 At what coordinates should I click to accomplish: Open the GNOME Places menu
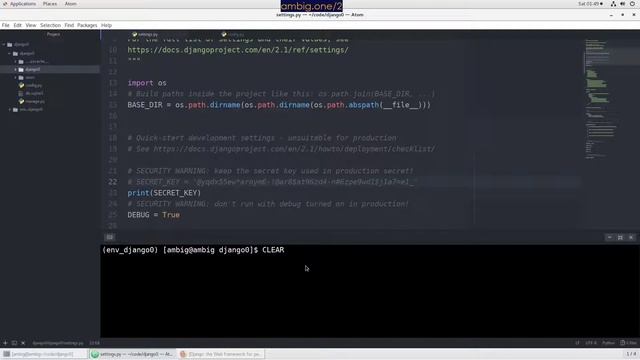(50, 4)
